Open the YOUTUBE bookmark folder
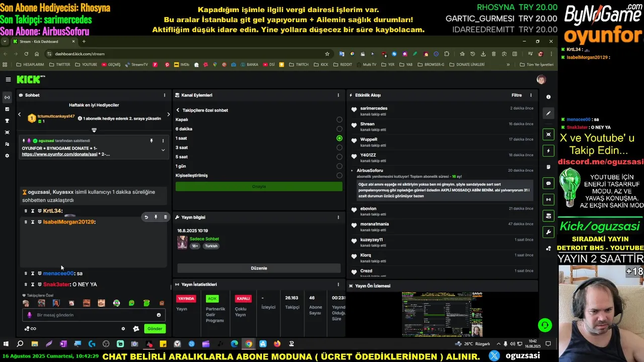 [x=86, y=64]
